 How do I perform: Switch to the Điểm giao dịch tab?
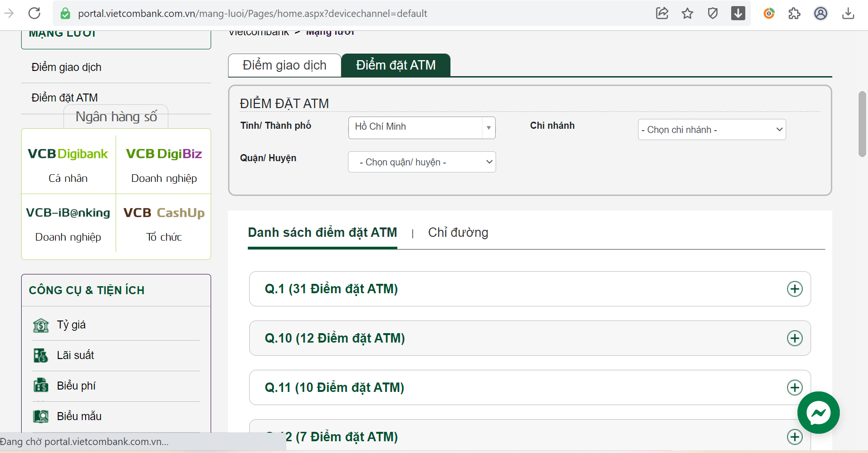click(284, 65)
